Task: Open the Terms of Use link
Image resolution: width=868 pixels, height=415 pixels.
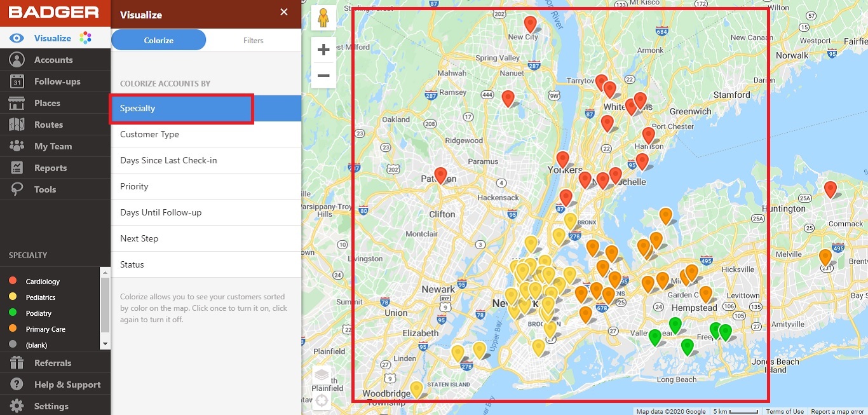Action: pyautogui.click(x=785, y=411)
